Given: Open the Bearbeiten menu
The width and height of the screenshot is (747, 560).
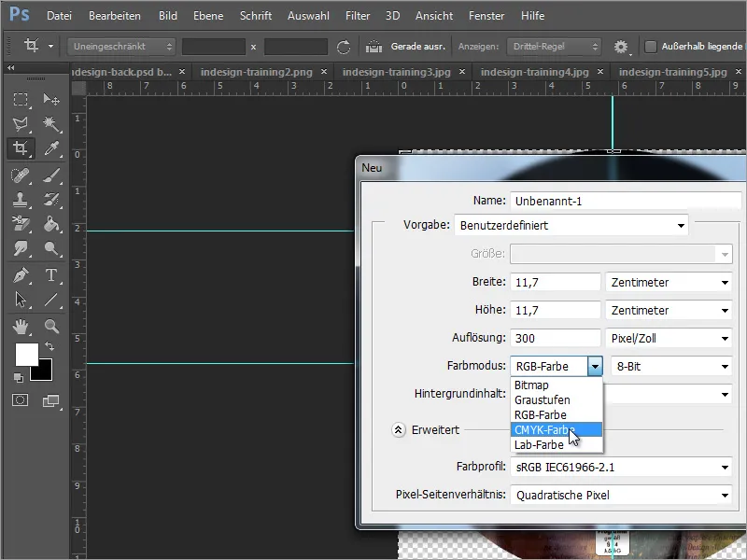Looking at the screenshot, I should click(115, 16).
